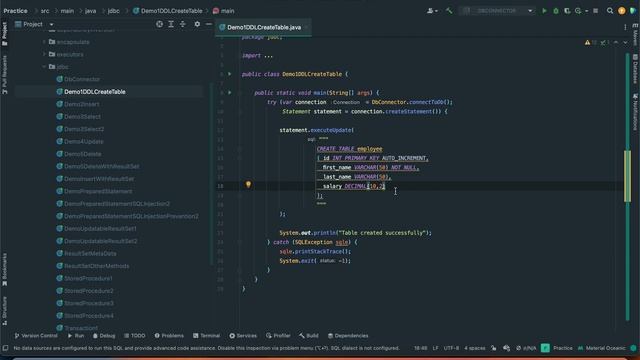Click the LF line separator in status bar

pos(436,348)
